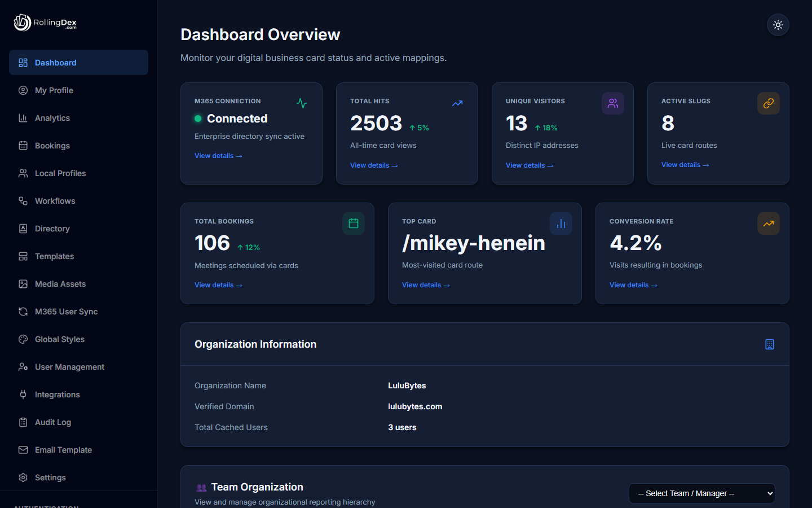
Task: Click the RollingDex logo
Action: [x=45, y=23]
